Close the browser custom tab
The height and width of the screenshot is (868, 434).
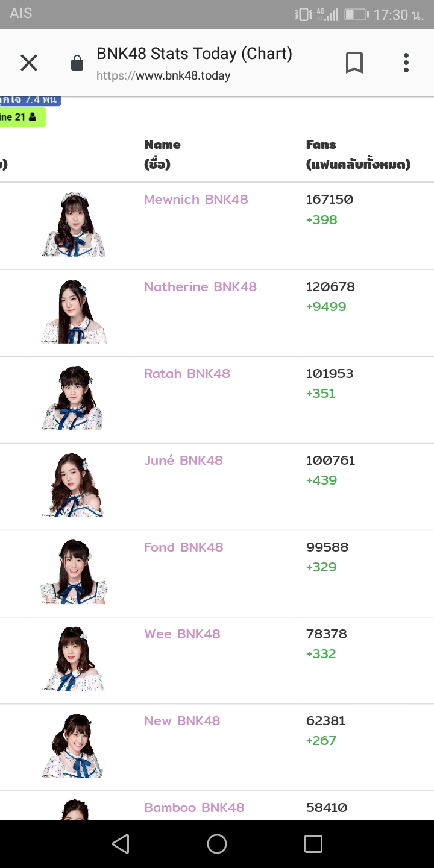coord(29,63)
